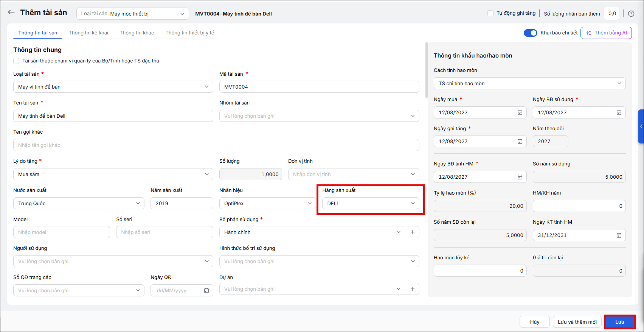Image resolution: width=644 pixels, height=332 pixels.
Task: Click the Lưu button
Action: point(620,322)
